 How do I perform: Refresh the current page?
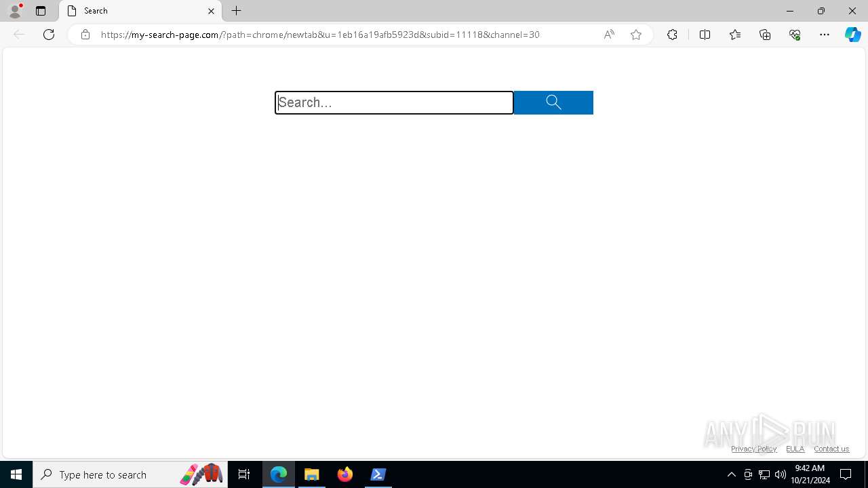(x=49, y=35)
